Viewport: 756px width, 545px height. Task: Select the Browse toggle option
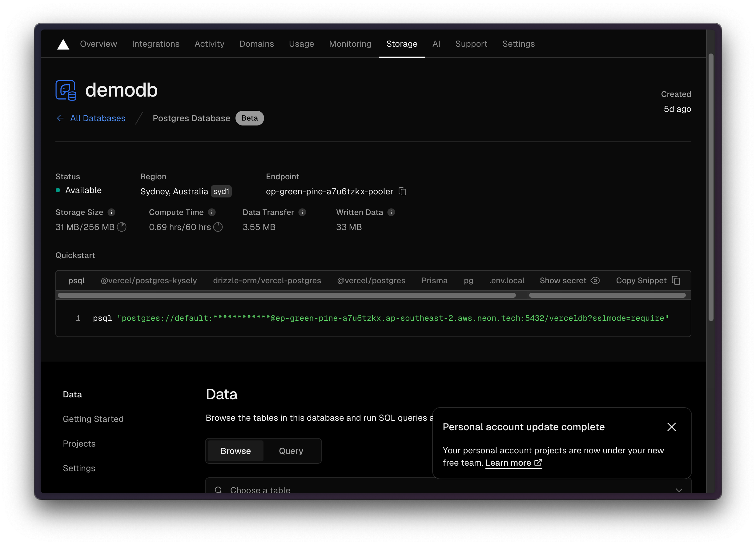(x=235, y=451)
